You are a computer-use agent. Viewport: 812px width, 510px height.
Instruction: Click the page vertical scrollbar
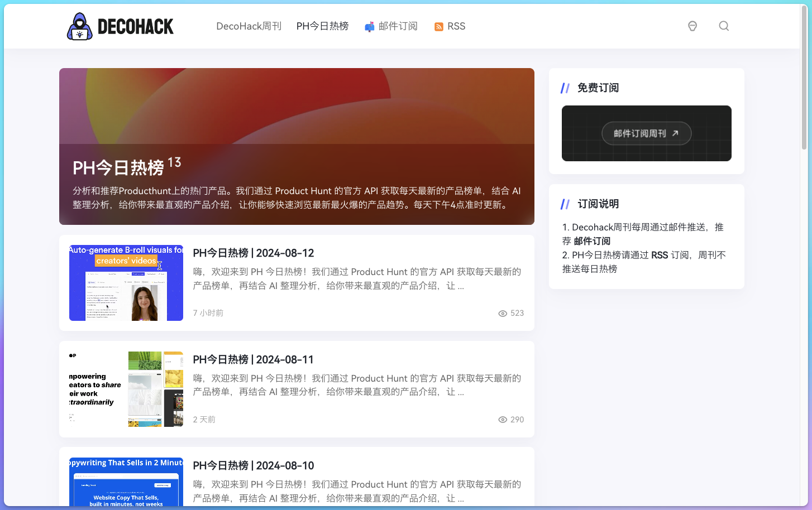click(x=804, y=78)
